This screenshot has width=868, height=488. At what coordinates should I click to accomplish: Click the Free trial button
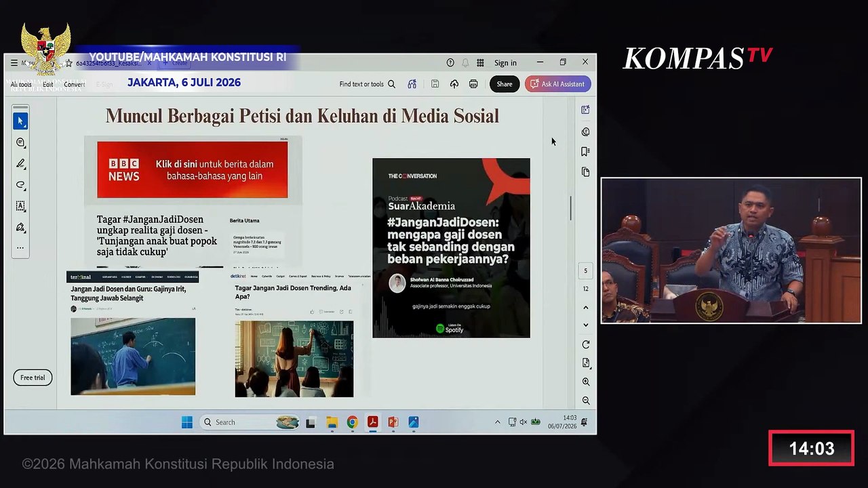point(33,378)
